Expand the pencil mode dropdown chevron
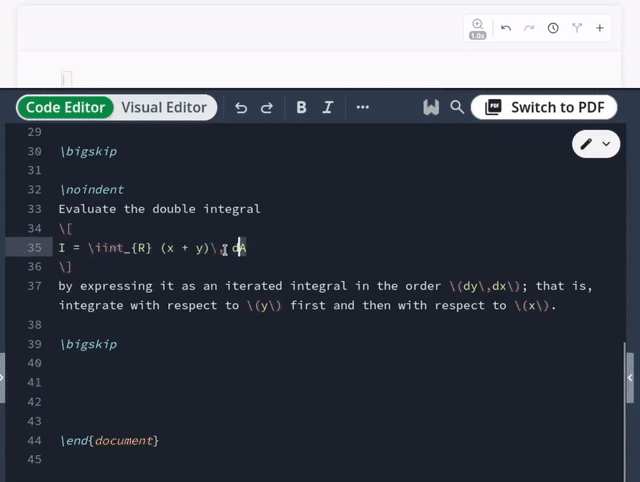The image size is (640, 482). tap(607, 144)
